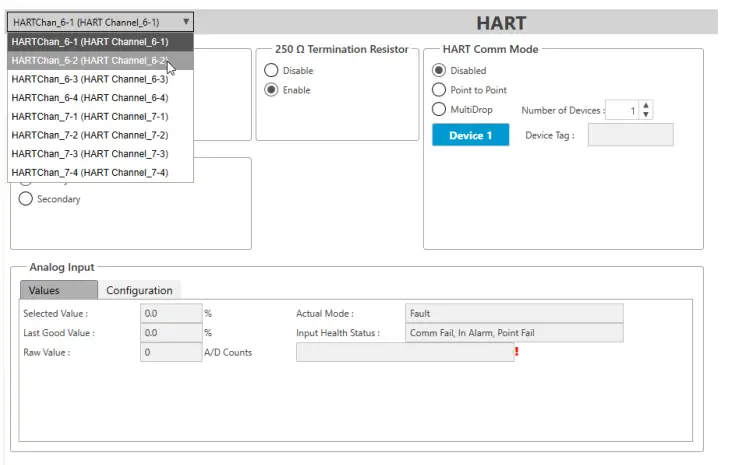Switch to the Configuration tab
The width and height of the screenshot is (730, 465).
tap(140, 290)
